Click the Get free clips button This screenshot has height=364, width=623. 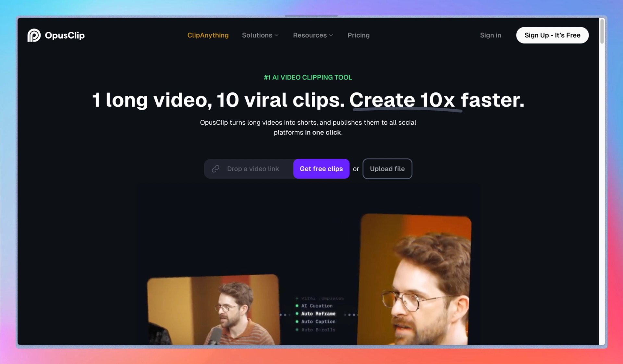322,169
